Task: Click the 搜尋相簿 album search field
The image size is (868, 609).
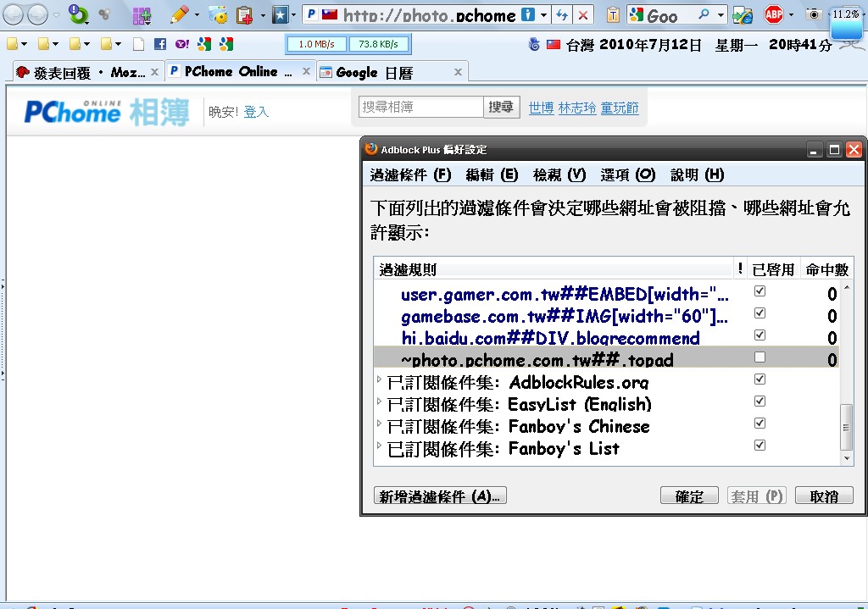Action: (421, 107)
